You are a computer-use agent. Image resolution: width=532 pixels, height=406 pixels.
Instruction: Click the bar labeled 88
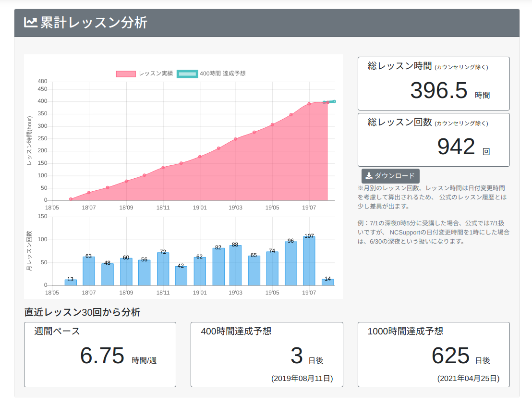click(x=235, y=265)
